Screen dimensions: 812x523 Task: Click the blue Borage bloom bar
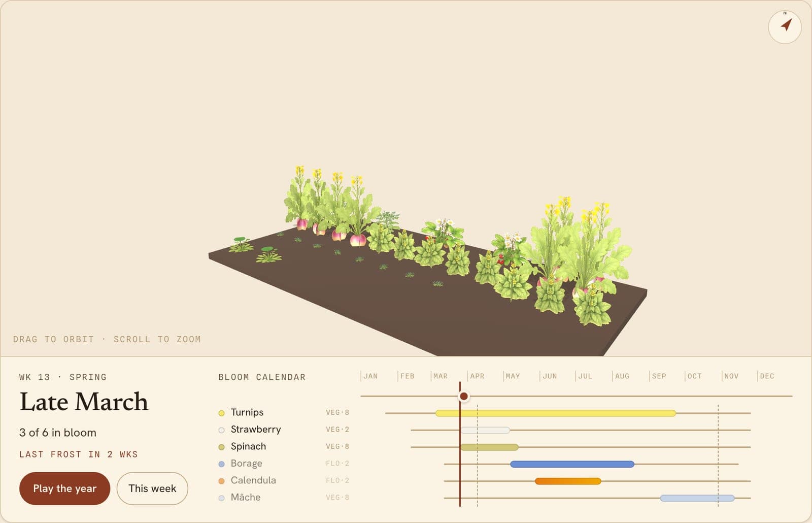point(572,464)
